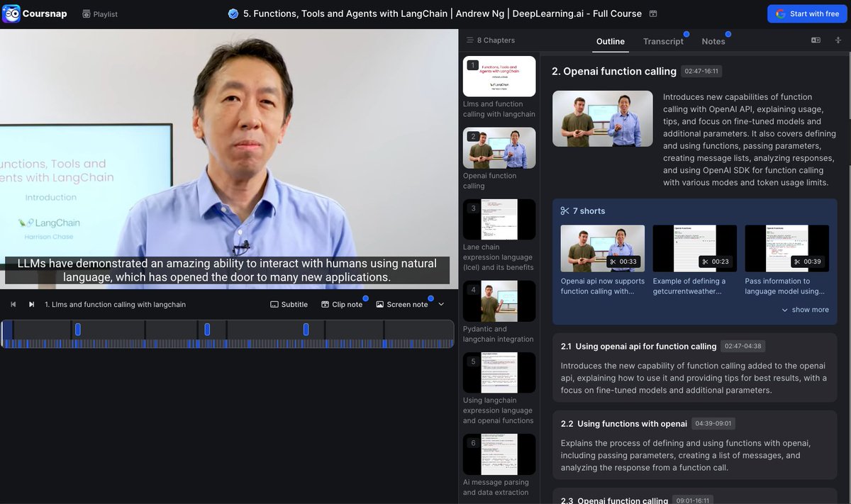851x504 pixels.
Task: Click the card layout icon in outline header
Action: click(816, 40)
